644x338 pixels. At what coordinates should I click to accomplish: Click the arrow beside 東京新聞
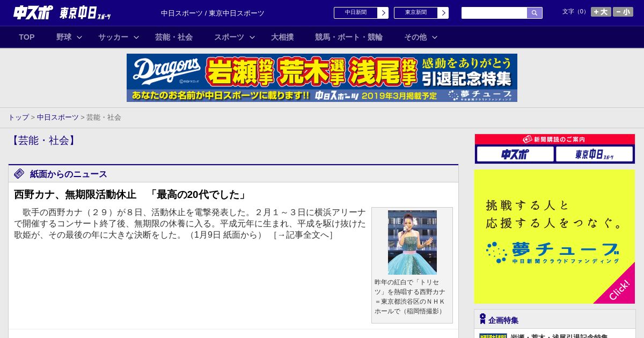tap(443, 13)
